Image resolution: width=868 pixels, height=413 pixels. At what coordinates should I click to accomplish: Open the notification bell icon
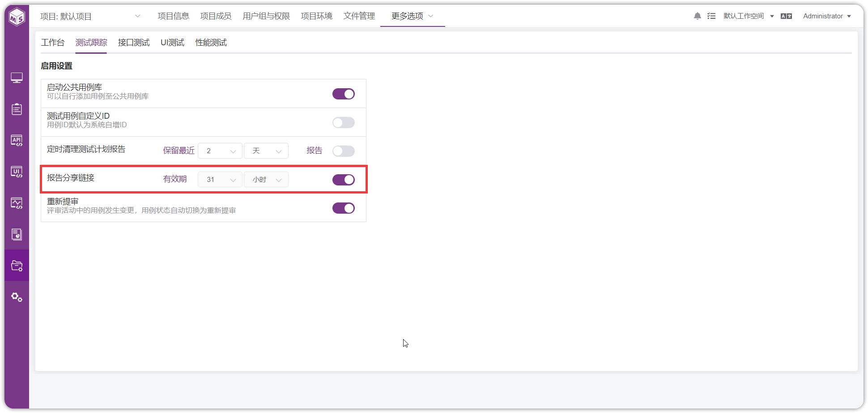click(698, 16)
